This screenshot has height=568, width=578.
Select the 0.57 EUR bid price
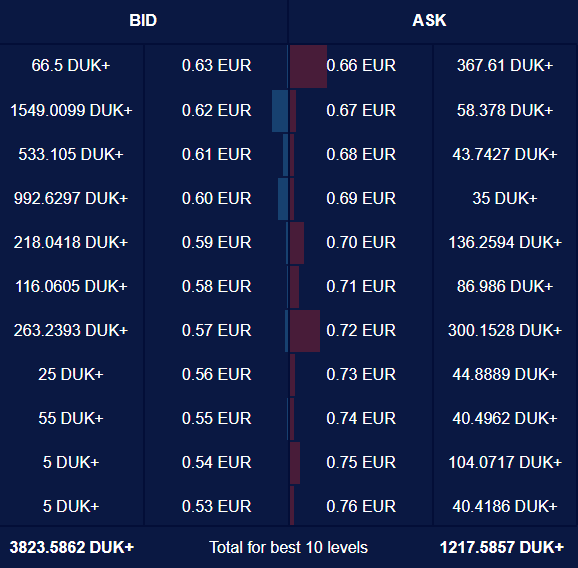[216, 330]
